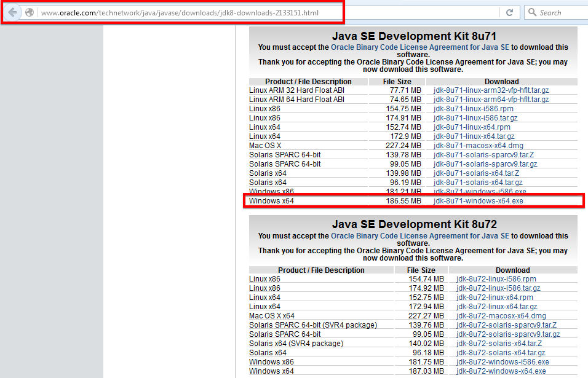Click the '140.02 MB' file size cell
The height and width of the screenshot is (378, 588).
coord(426,344)
